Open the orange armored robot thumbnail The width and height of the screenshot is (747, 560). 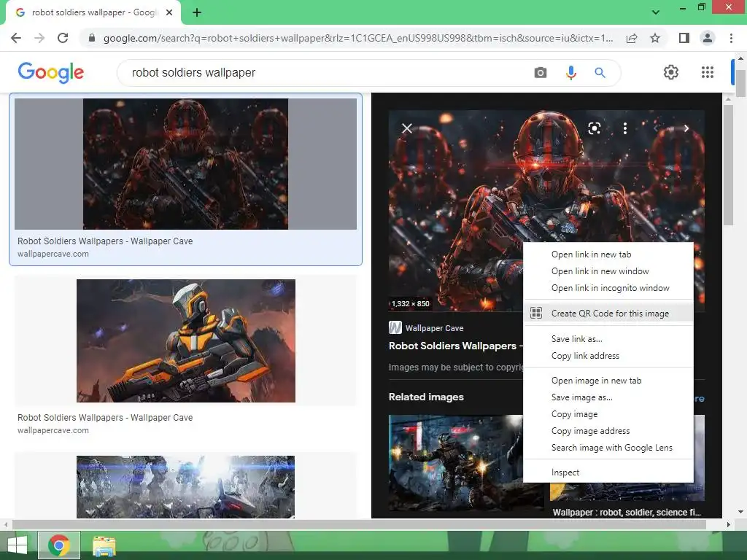tap(186, 341)
